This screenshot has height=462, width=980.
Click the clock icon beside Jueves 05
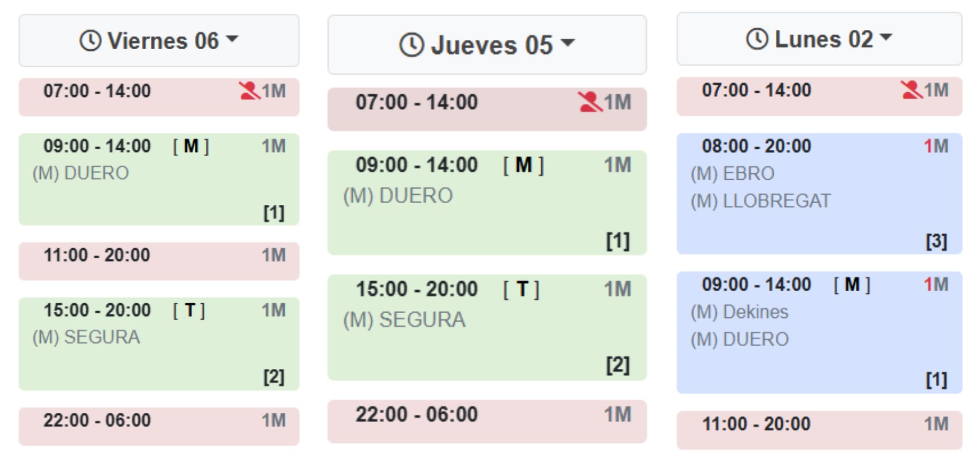click(411, 45)
